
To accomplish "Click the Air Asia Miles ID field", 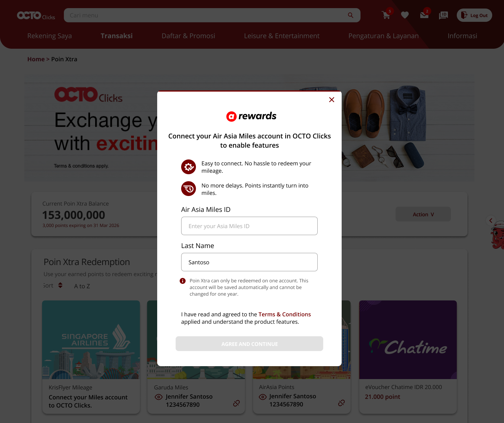I will 249,226.
